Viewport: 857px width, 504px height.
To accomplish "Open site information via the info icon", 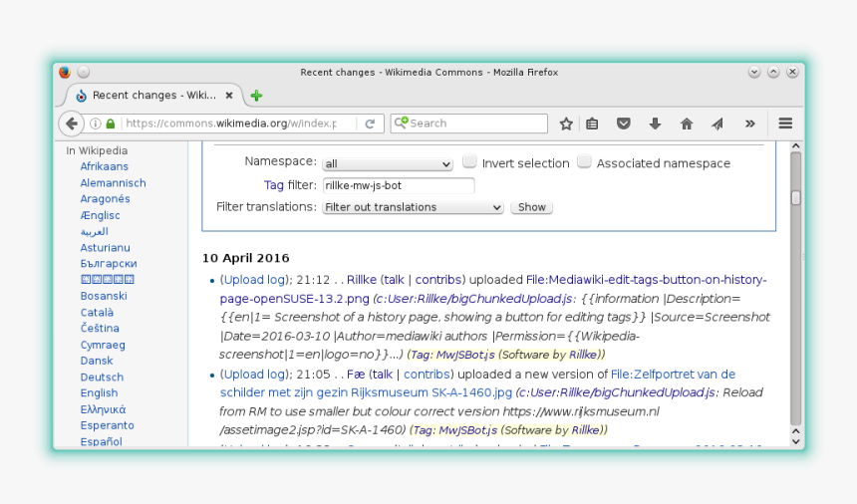I will coord(95,124).
